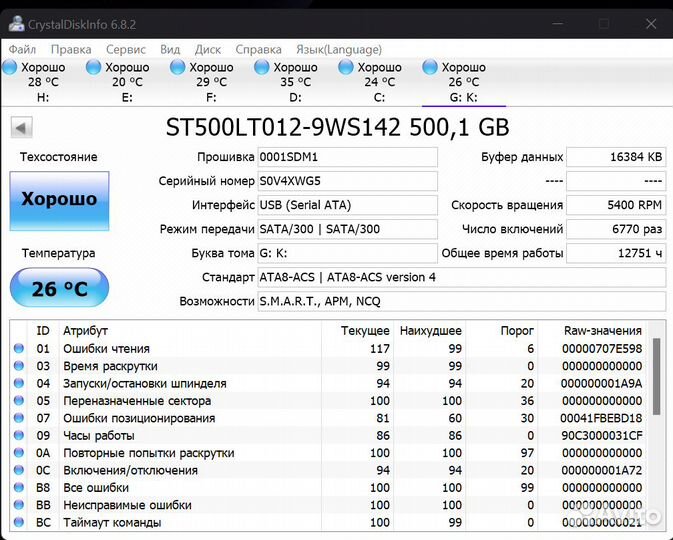This screenshot has height=540, width=673.
Task: Click the Число включений value 6770 раз
Action: pyautogui.click(x=616, y=229)
